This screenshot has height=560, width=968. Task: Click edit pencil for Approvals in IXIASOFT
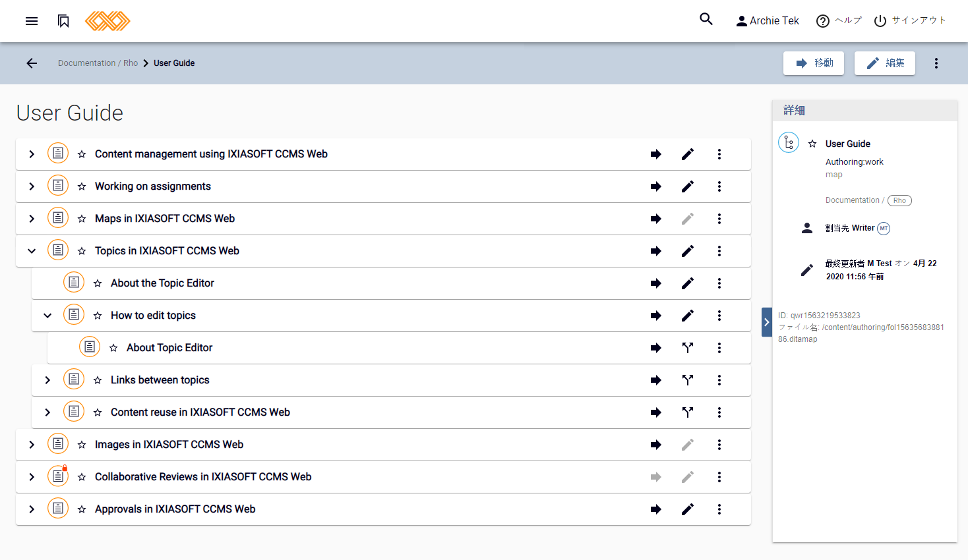[688, 509]
